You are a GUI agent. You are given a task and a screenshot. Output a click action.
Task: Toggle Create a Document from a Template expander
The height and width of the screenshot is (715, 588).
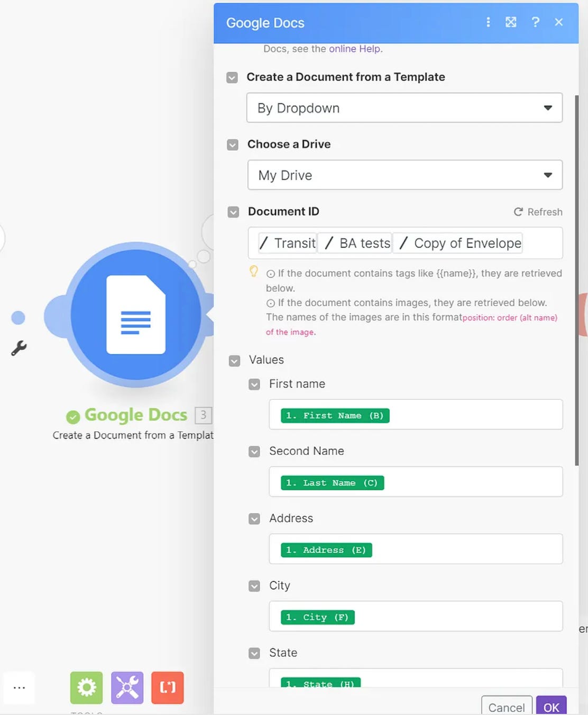[x=232, y=78]
